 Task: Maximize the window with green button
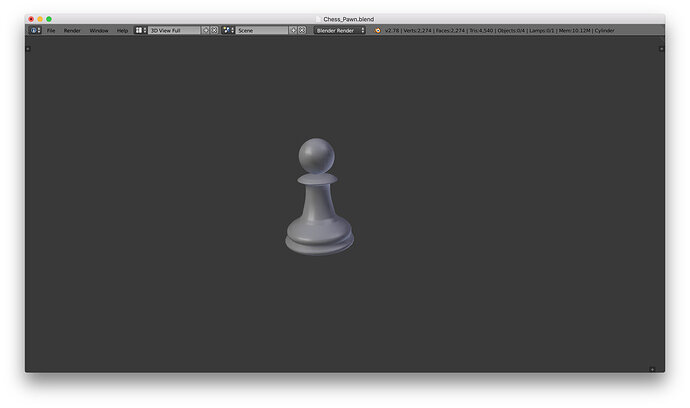49,19
